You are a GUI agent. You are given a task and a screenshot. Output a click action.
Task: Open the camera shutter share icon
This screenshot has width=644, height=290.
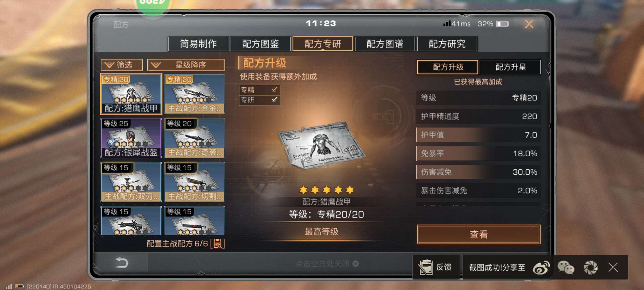pyautogui.click(x=590, y=267)
